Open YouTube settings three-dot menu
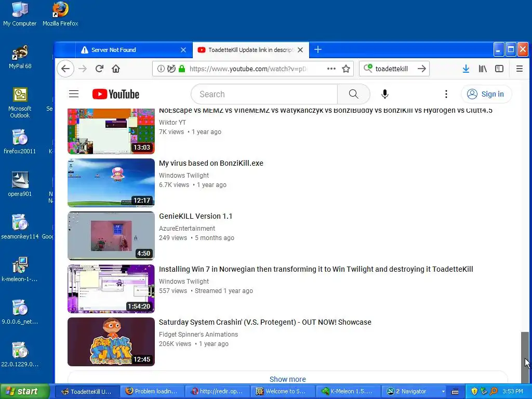This screenshot has height=399, width=532. pos(446,94)
